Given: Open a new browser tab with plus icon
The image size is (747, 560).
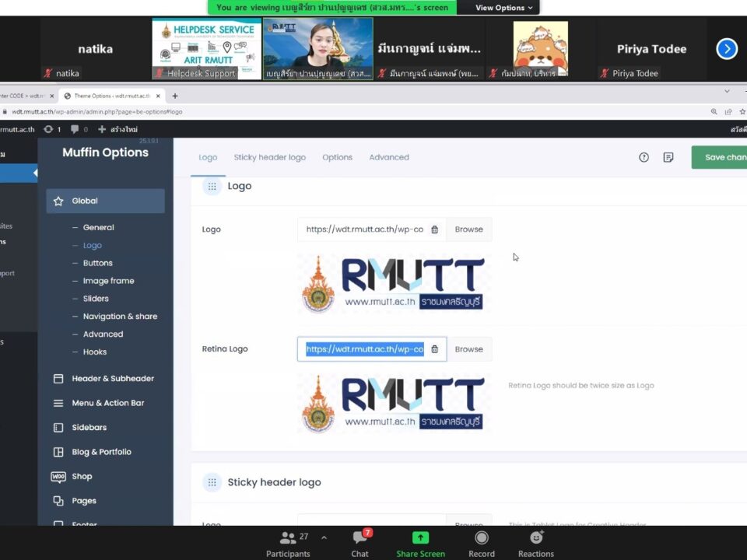Looking at the screenshot, I should [175, 96].
